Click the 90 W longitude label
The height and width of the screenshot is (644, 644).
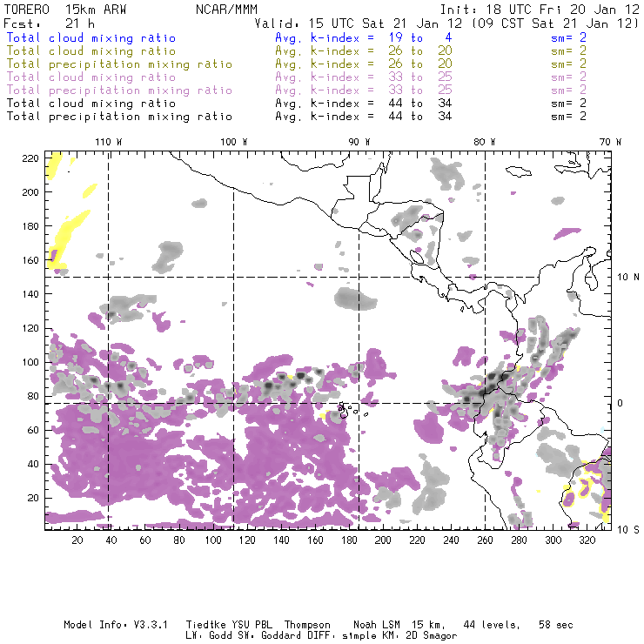(359, 142)
